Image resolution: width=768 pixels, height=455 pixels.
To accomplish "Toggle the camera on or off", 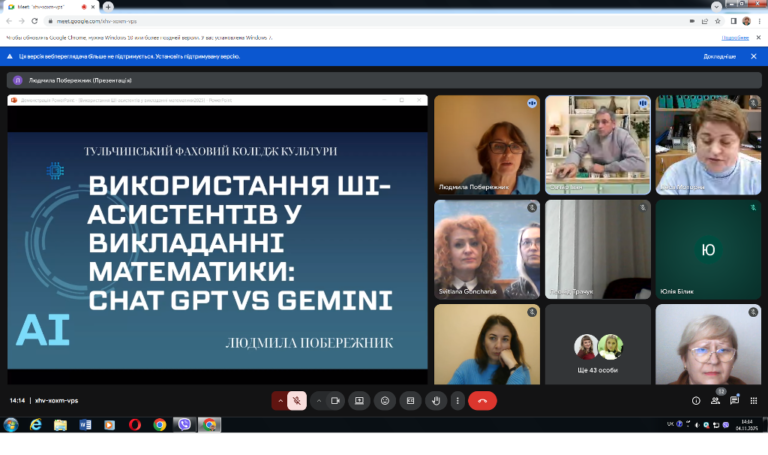I will pos(336,401).
